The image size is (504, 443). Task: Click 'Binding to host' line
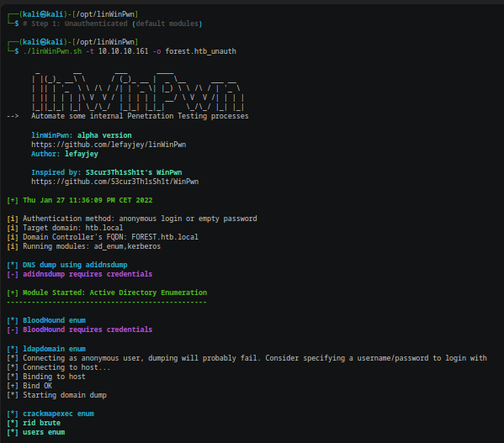click(x=54, y=377)
